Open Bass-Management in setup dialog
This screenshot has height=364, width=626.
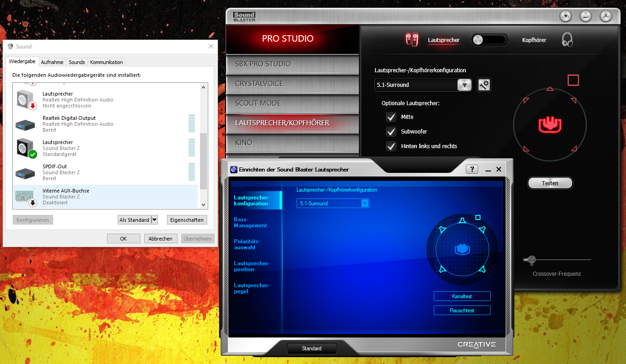click(x=250, y=223)
